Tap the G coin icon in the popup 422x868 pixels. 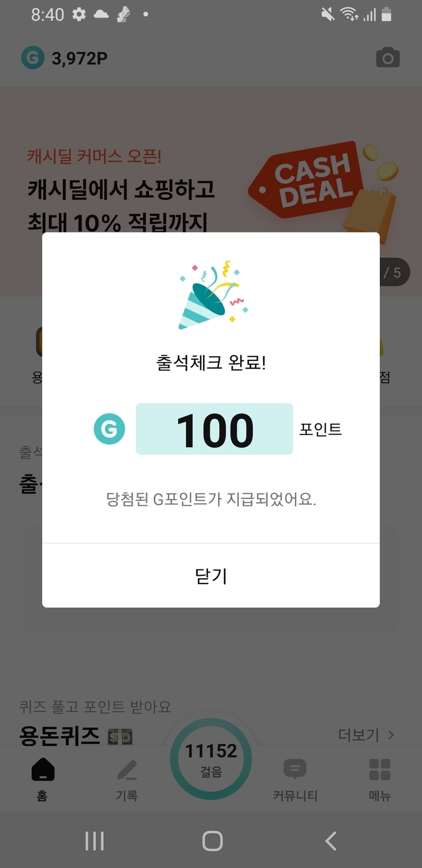click(109, 429)
